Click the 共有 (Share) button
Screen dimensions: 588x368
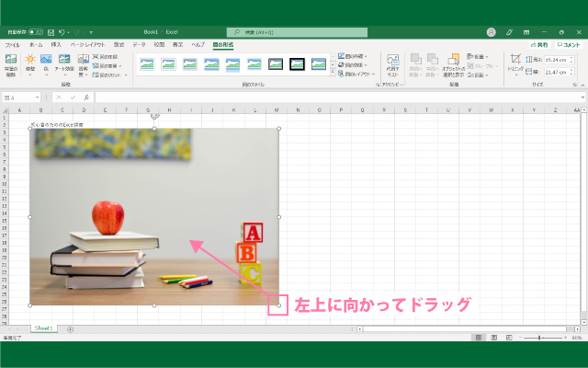[x=539, y=45]
